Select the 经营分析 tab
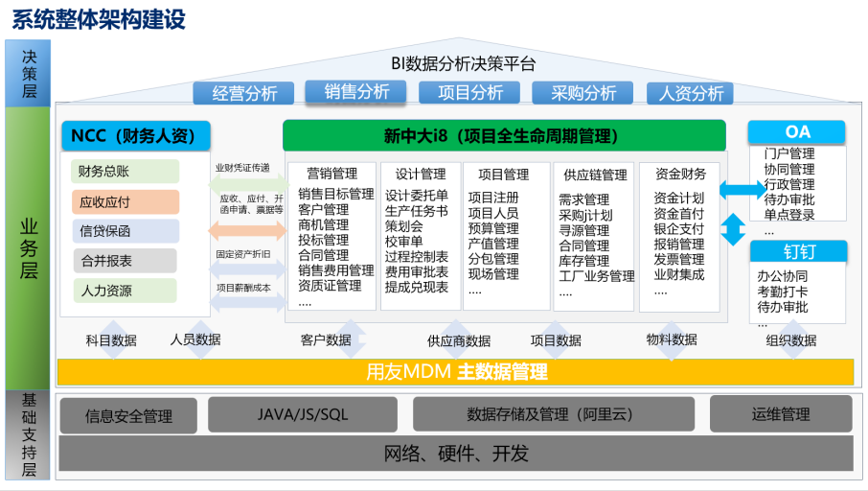 (245, 93)
